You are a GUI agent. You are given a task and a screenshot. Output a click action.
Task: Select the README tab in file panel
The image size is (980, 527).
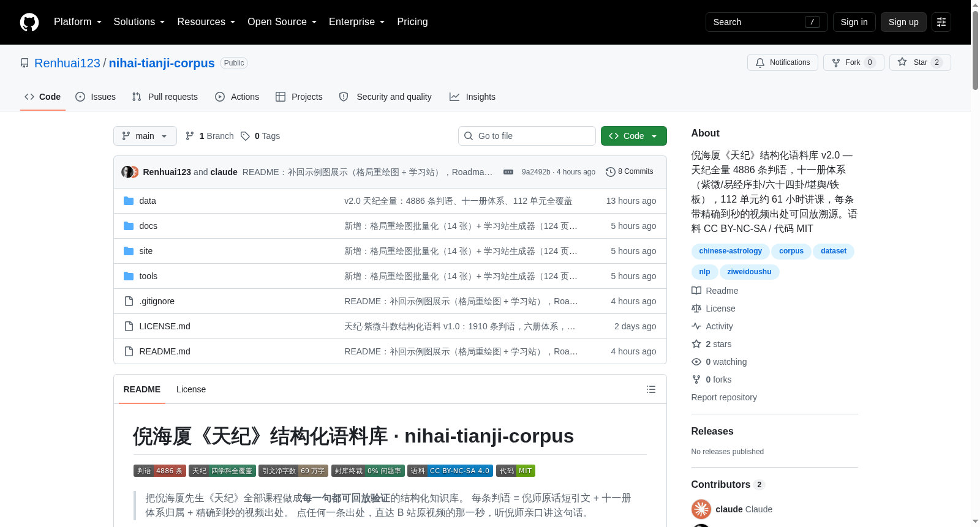pos(142,389)
